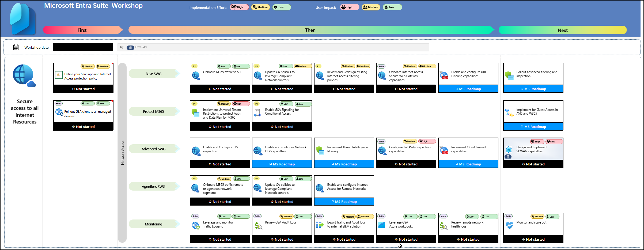Viewport: 644px width, 250px height.
Task: Click the High implementation effort legend badge
Action: [x=239, y=7]
